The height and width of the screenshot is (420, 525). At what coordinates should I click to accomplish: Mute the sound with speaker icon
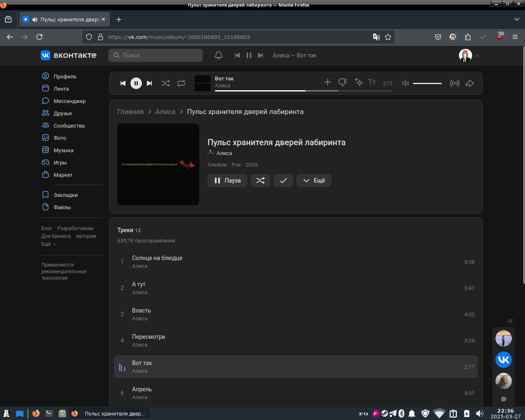click(405, 83)
